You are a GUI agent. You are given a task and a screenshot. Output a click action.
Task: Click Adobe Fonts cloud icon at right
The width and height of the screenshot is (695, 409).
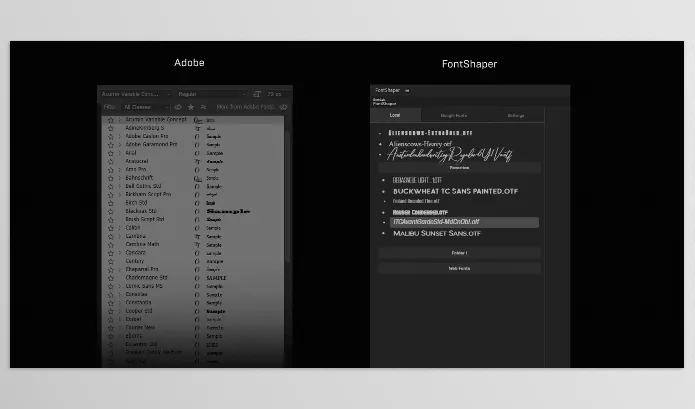(284, 107)
